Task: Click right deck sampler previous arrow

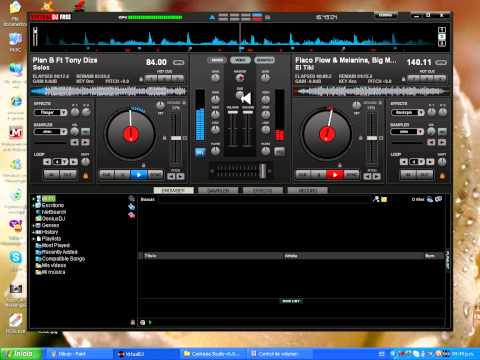Action: coord(431,143)
